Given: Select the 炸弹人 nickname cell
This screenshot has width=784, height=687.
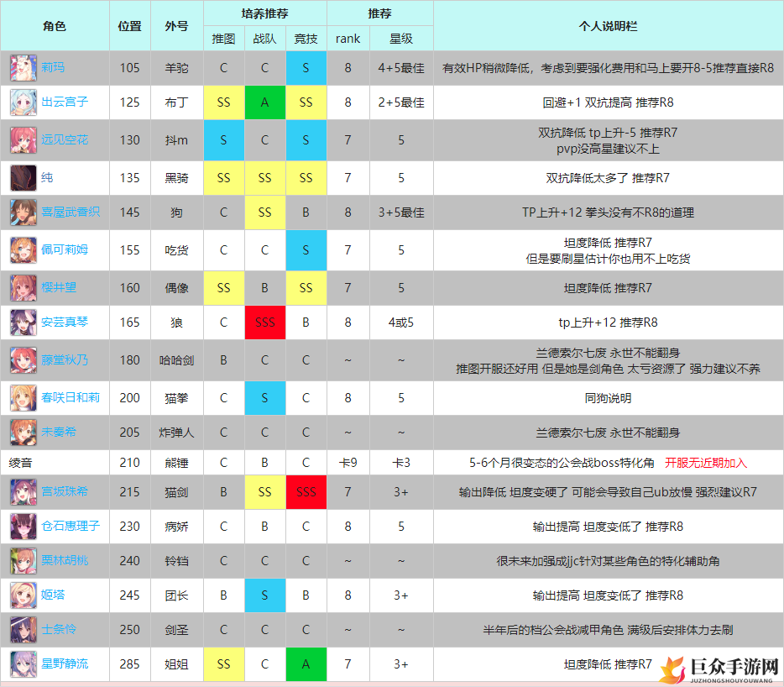Looking at the screenshot, I should (177, 433).
